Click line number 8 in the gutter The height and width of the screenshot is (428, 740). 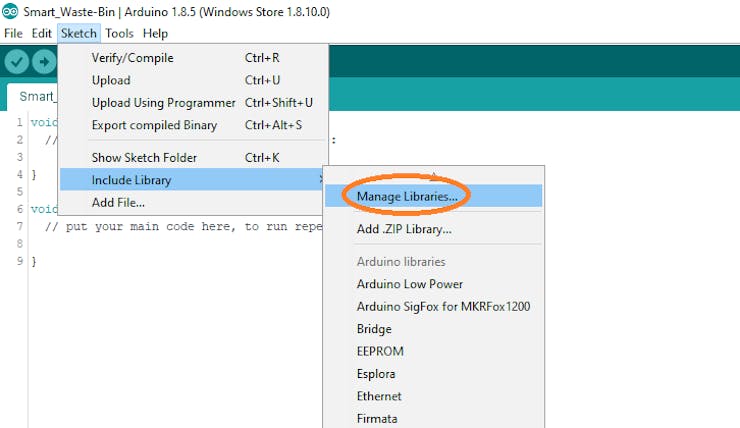click(20, 243)
